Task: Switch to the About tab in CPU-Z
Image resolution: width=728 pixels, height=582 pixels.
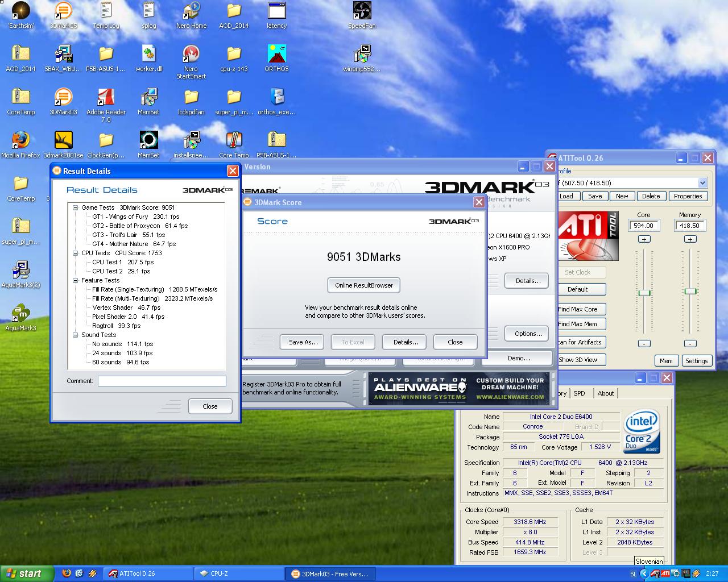Action: pyautogui.click(x=606, y=393)
